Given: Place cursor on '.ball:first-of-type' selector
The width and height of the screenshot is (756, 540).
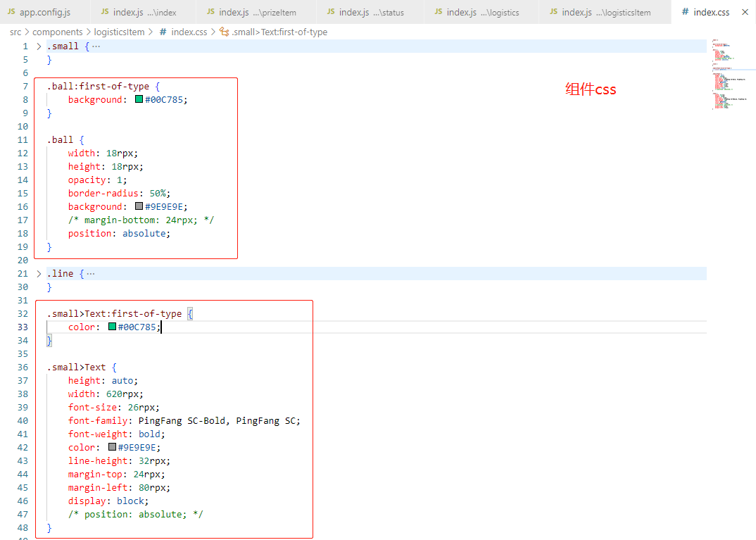Looking at the screenshot, I should pyautogui.click(x=98, y=87).
